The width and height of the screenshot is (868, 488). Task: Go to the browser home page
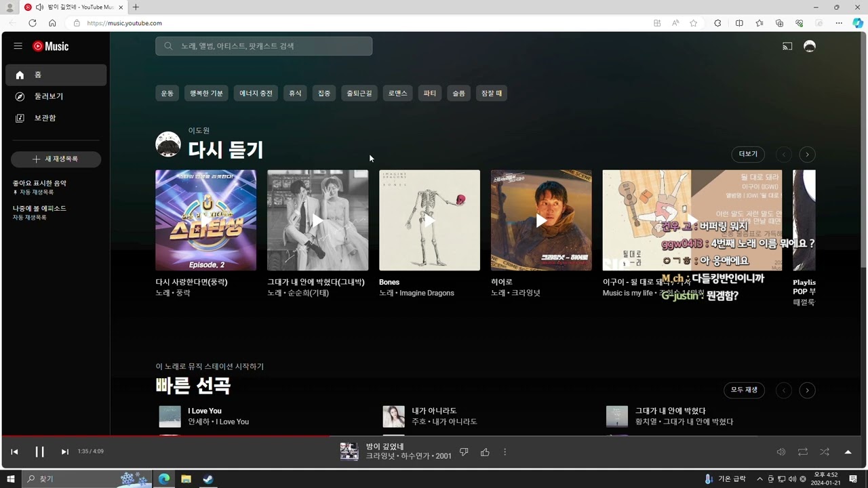pos(52,23)
